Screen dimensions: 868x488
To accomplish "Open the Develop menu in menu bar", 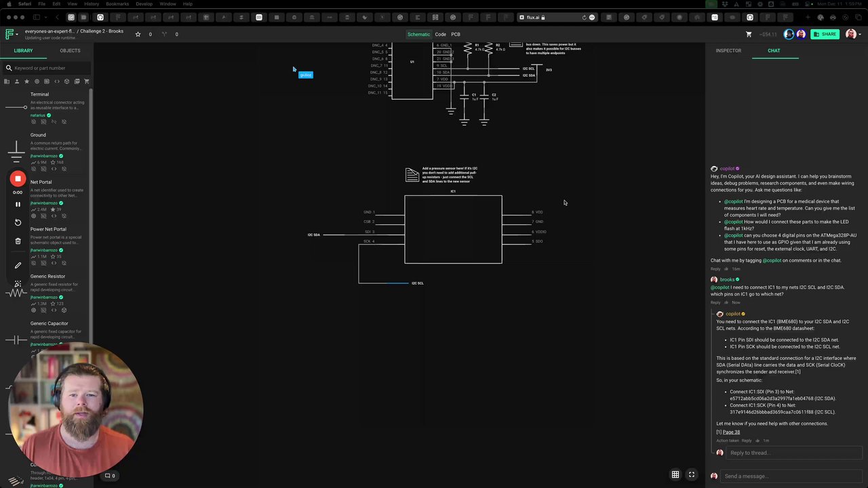I will [x=144, y=4].
